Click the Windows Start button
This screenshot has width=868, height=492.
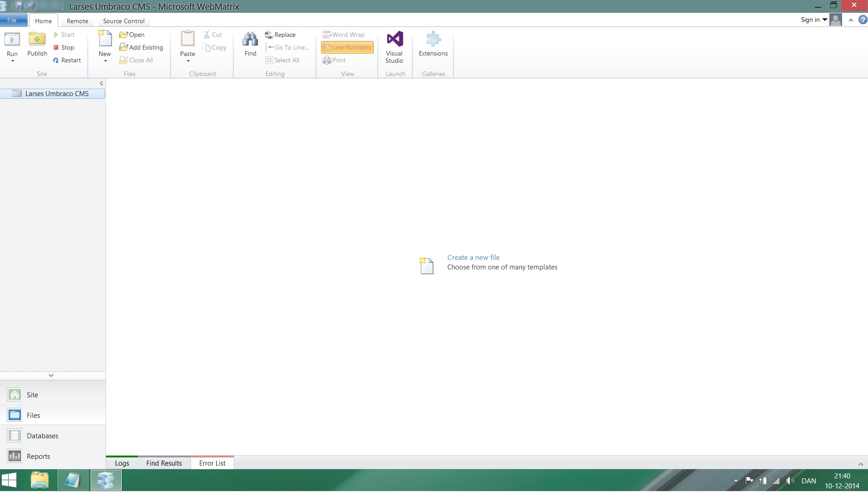pyautogui.click(x=9, y=481)
